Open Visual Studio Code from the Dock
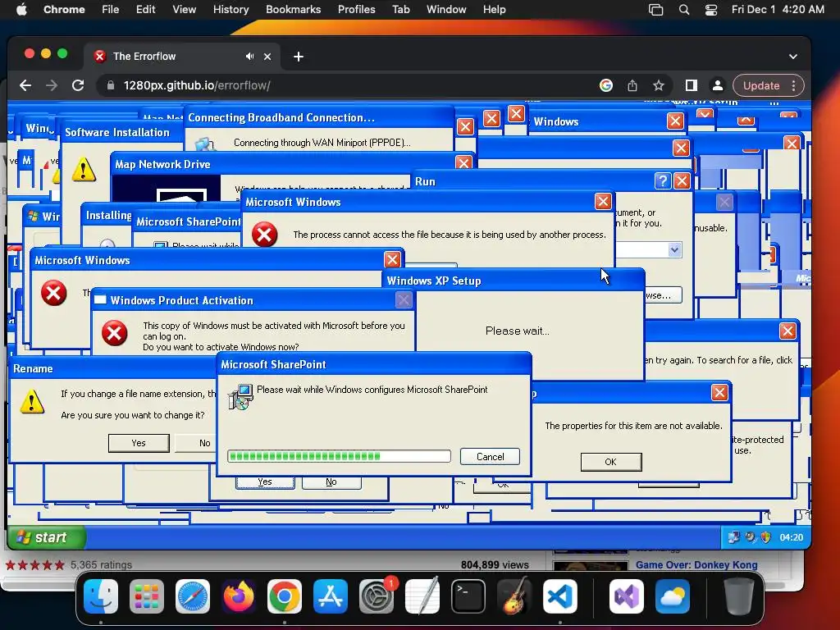840x630 pixels. click(x=559, y=596)
